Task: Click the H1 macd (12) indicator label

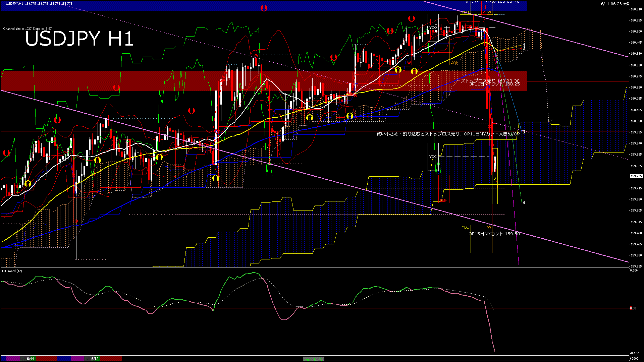Action: pyautogui.click(x=12, y=271)
